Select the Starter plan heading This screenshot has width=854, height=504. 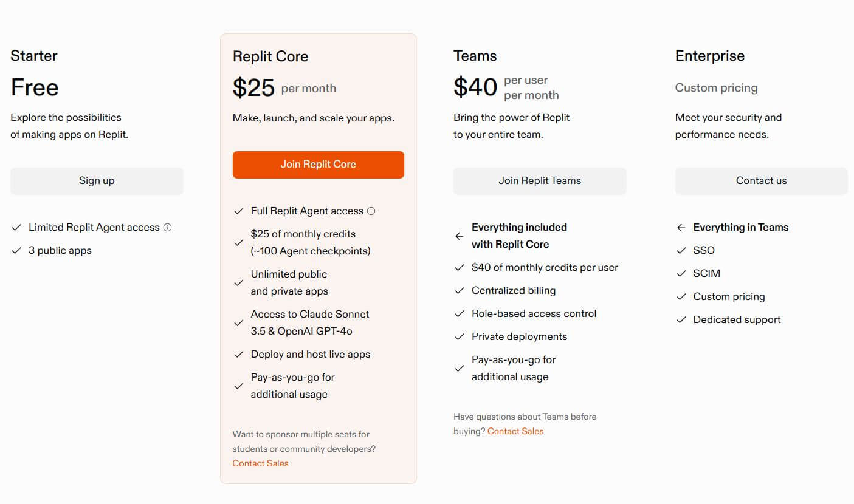coord(33,55)
